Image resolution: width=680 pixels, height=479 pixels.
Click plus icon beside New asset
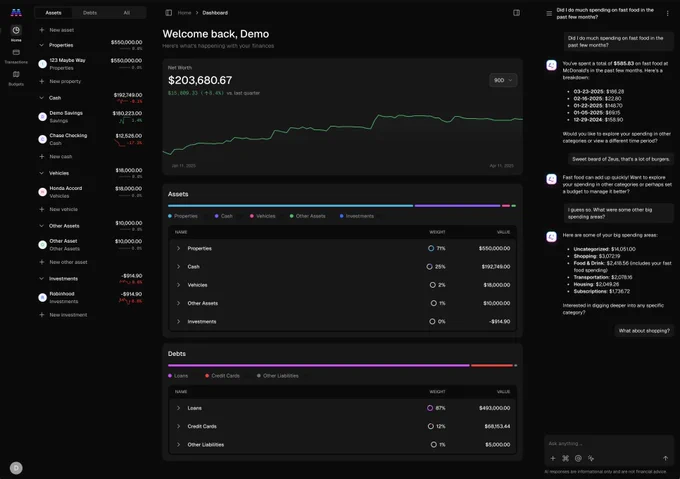point(42,30)
